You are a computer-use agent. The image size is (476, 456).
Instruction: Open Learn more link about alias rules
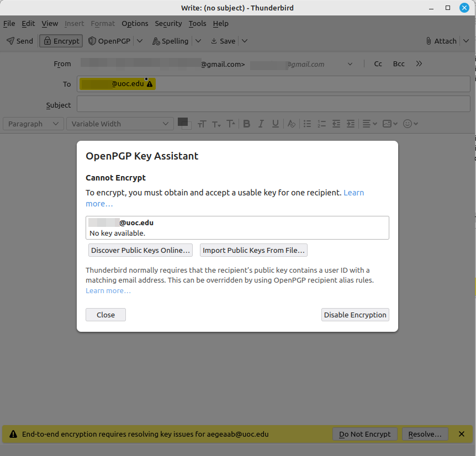coord(108,290)
